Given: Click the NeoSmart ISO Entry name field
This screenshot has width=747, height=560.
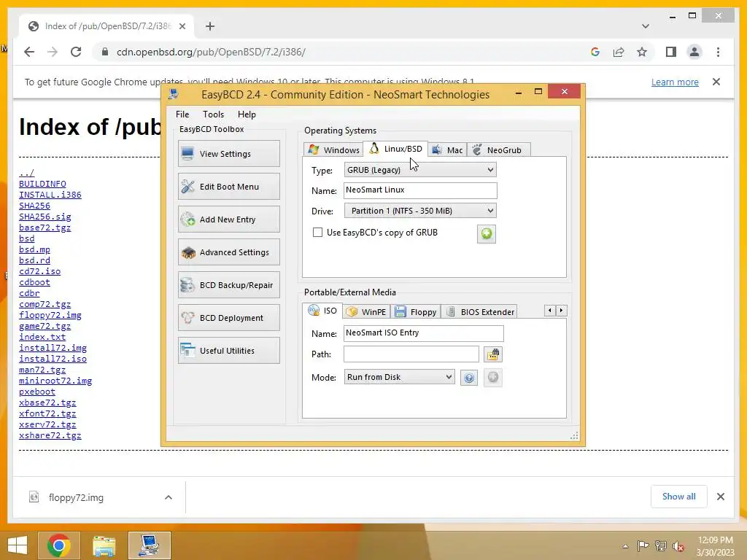Looking at the screenshot, I should (424, 332).
